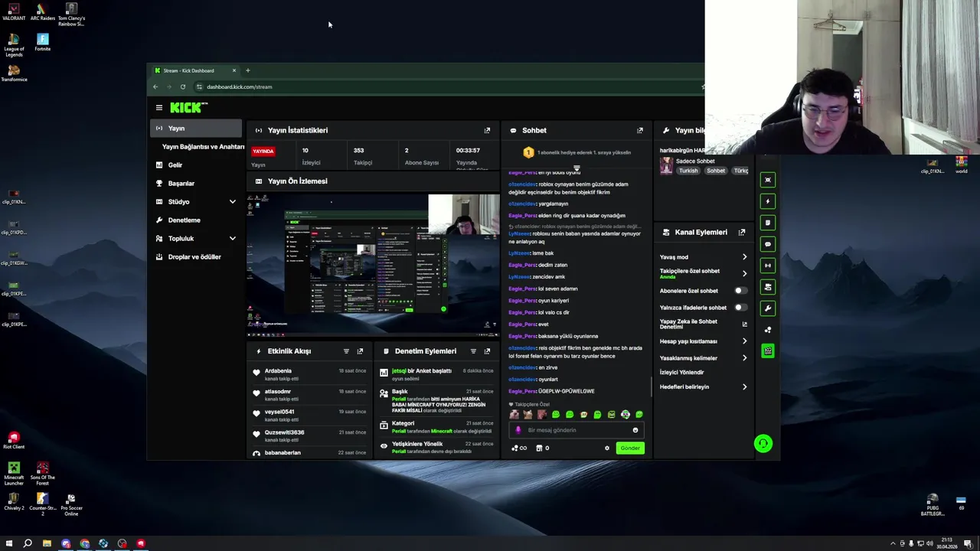
Task: Click the wrench icon in right sidebar
Action: pos(768,308)
